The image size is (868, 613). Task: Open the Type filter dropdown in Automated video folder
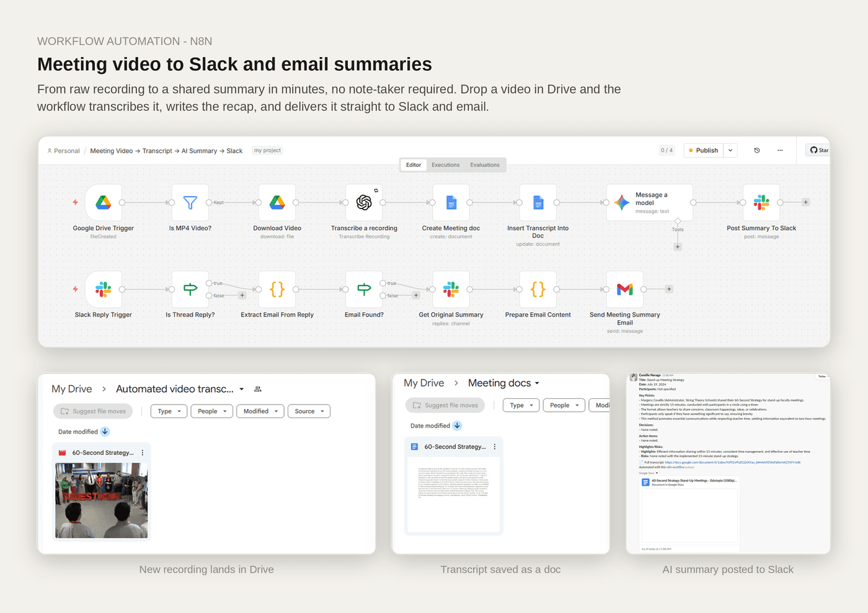pos(169,411)
